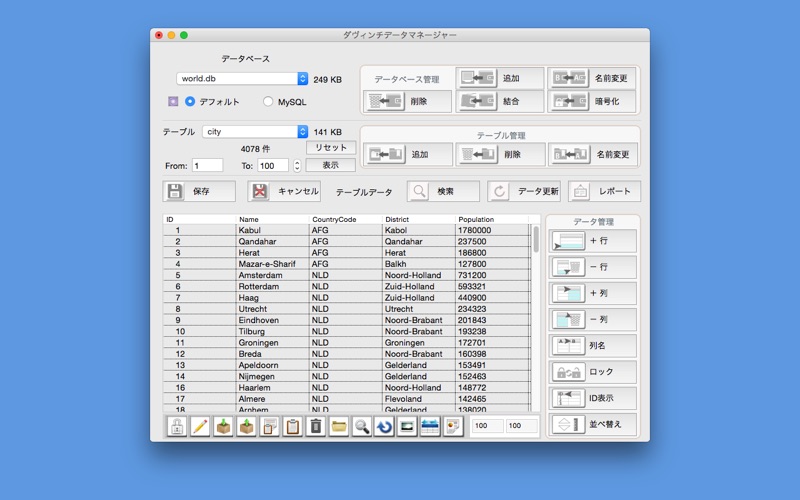This screenshot has height=500, width=800.
Task: Remove a row with the − 行 button
Action: pos(593,267)
